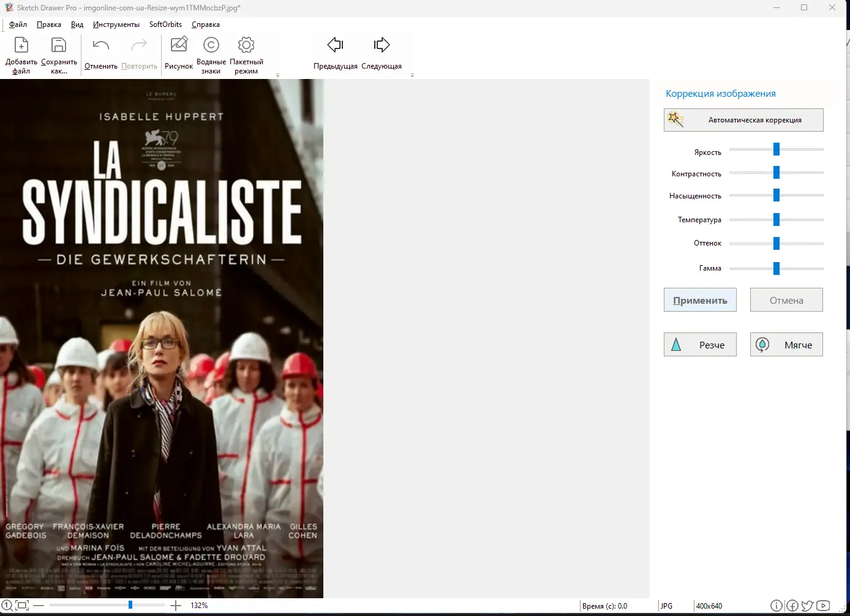The image size is (850, 616).
Task: Expand the main toolbar overflow arrow
Action: click(277, 75)
